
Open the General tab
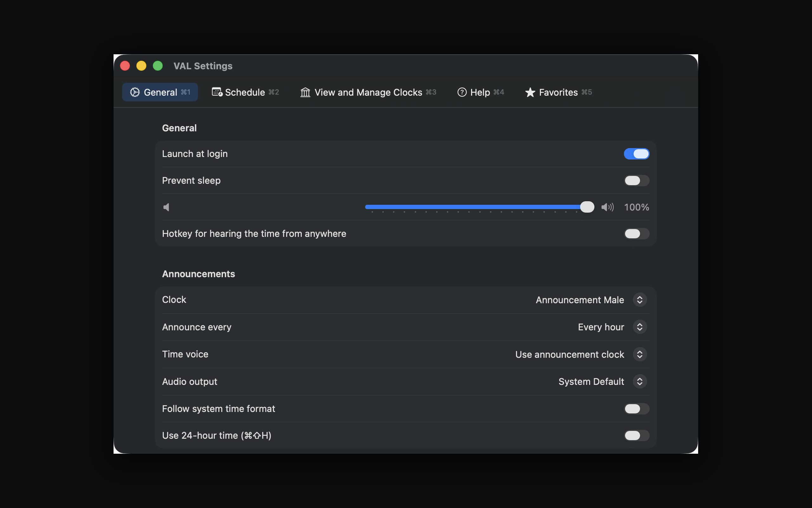[x=160, y=92]
